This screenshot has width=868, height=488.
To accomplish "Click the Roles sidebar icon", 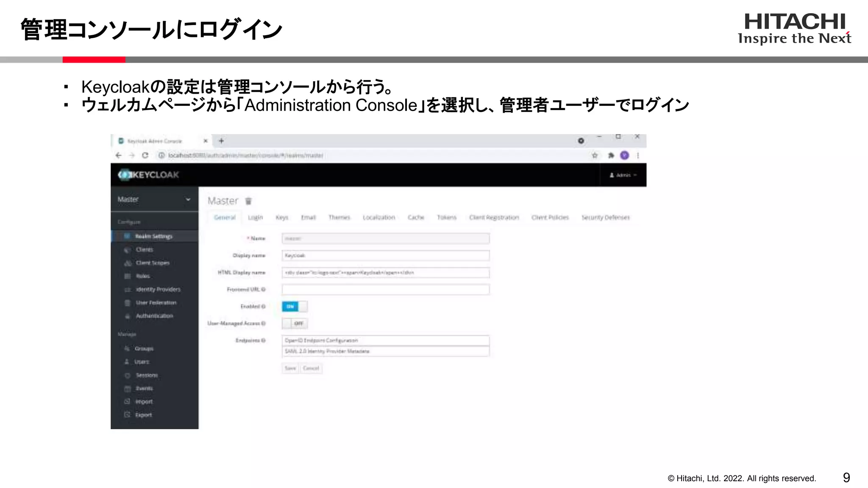I will pos(127,276).
